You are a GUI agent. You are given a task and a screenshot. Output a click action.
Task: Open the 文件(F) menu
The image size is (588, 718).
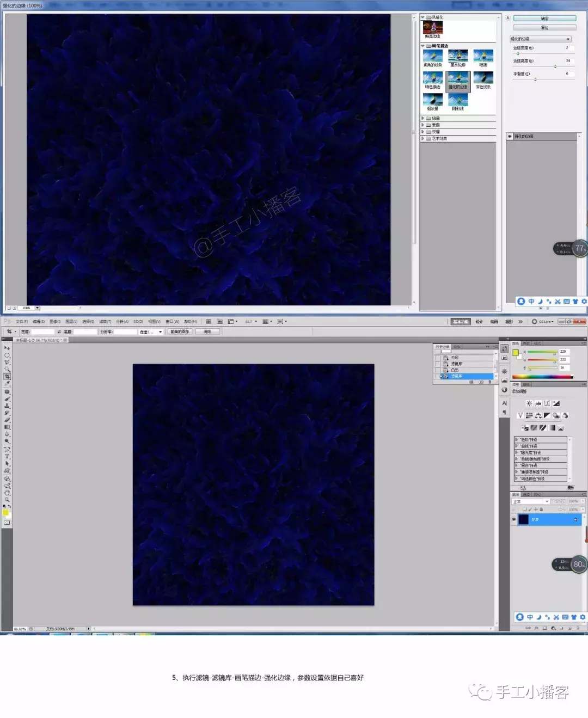click(22, 322)
